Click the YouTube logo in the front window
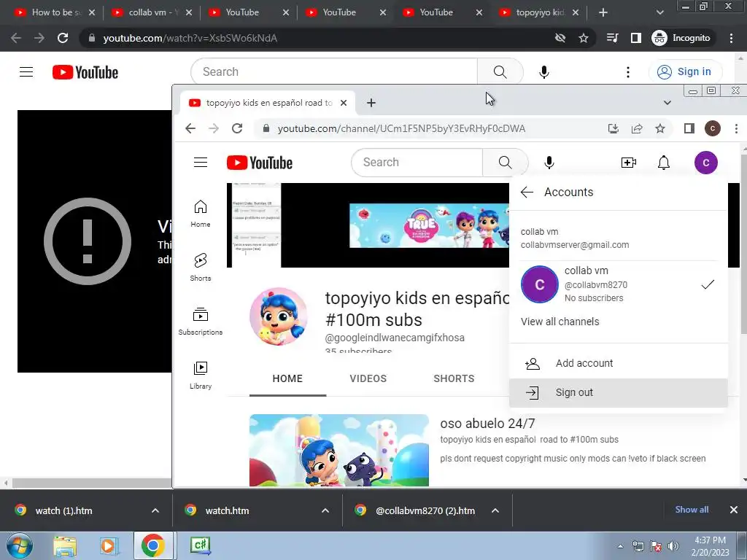The height and width of the screenshot is (560, 747). tap(260, 163)
